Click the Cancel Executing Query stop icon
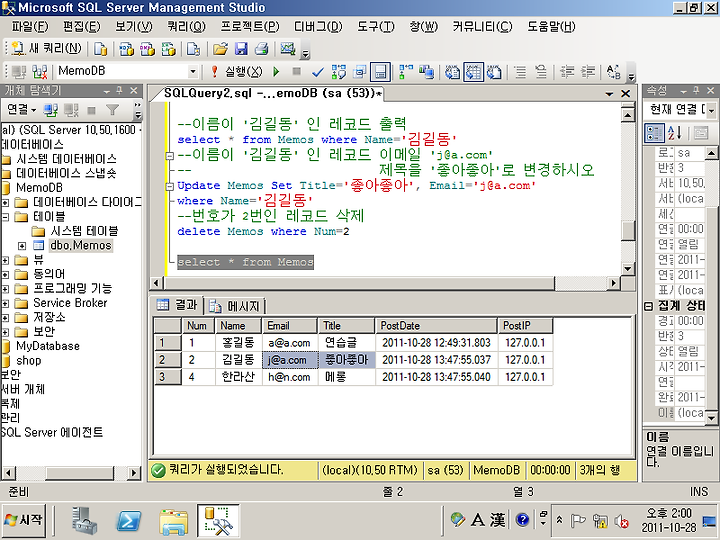720x540 pixels. coord(297,72)
